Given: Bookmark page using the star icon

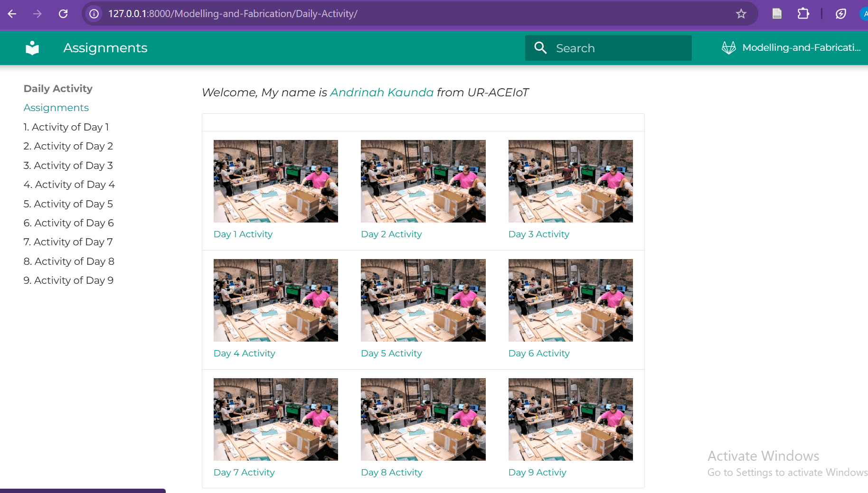Looking at the screenshot, I should 741,14.
